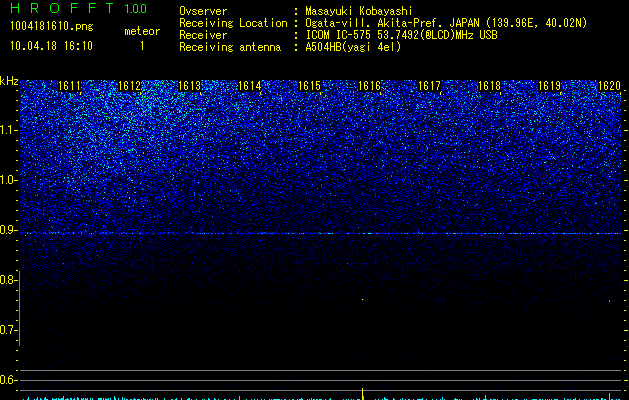This screenshot has height=400, width=629.
Task: Click the 1616 time axis label
Action: 369,86
